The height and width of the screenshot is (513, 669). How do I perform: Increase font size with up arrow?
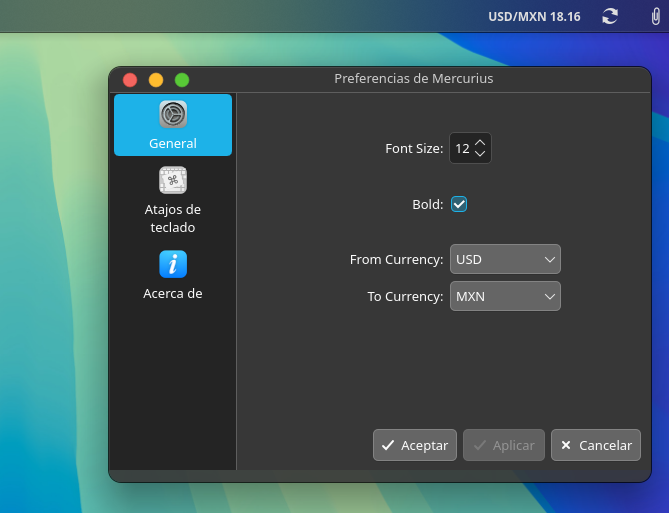click(480, 143)
